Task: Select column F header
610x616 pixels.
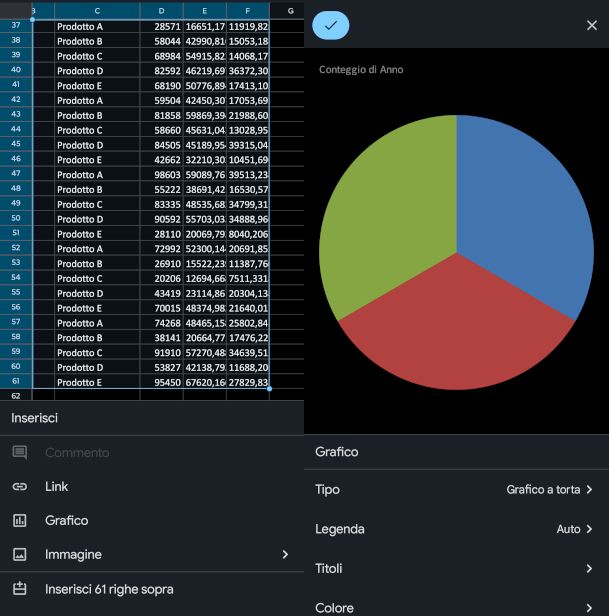Action: [x=248, y=11]
